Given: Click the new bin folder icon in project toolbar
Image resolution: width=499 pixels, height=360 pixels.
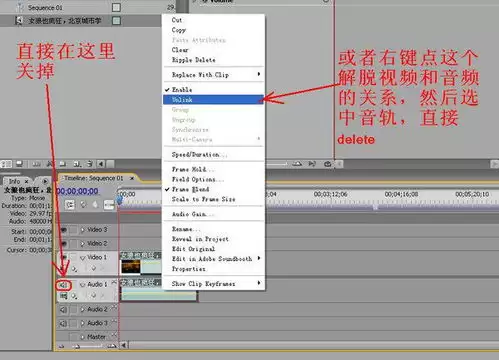Looking at the screenshot, I should coord(63,164).
